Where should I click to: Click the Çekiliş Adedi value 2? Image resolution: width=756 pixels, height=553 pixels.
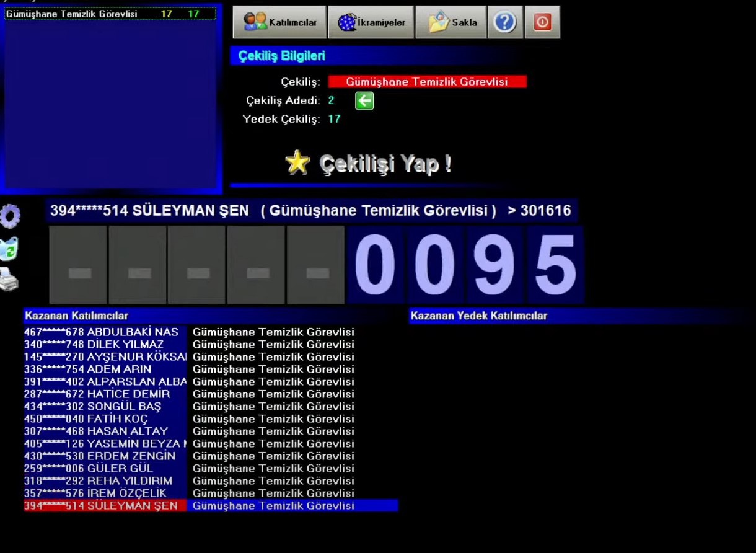click(x=331, y=100)
